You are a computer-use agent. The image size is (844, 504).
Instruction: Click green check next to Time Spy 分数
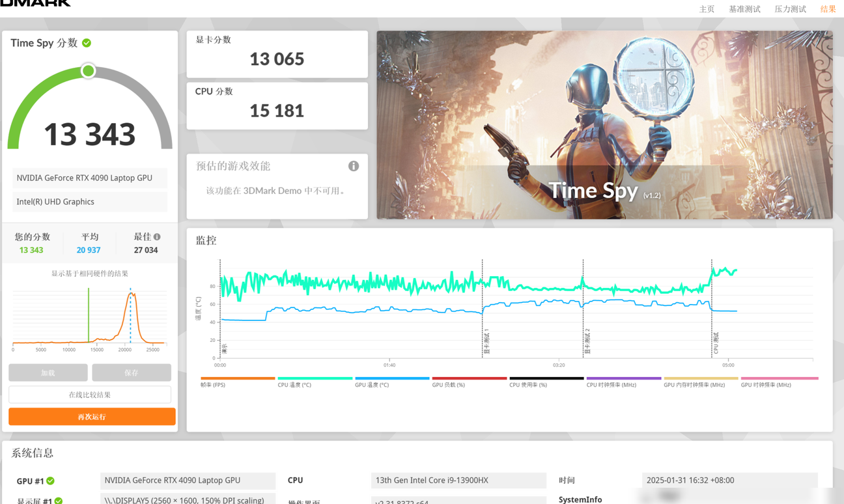click(87, 43)
